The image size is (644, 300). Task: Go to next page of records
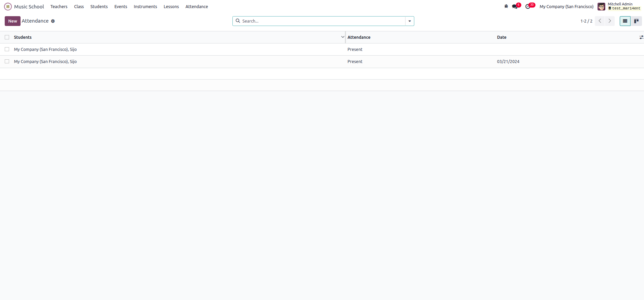[610, 21]
